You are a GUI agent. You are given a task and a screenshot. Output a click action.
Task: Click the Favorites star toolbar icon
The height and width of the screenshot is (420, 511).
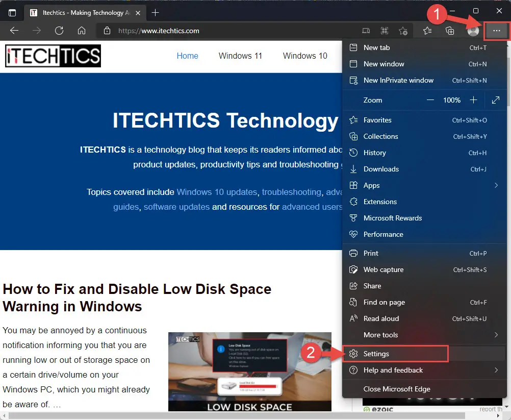point(427,31)
